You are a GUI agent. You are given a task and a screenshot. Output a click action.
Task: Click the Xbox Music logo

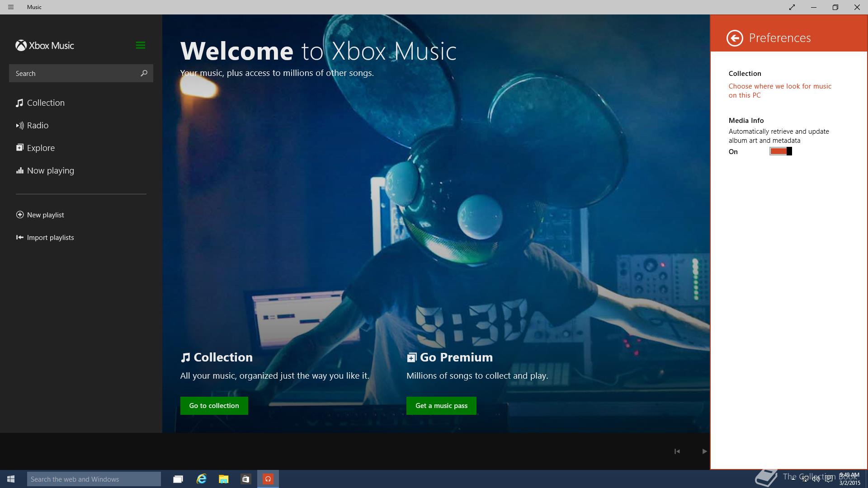pyautogui.click(x=45, y=46)
